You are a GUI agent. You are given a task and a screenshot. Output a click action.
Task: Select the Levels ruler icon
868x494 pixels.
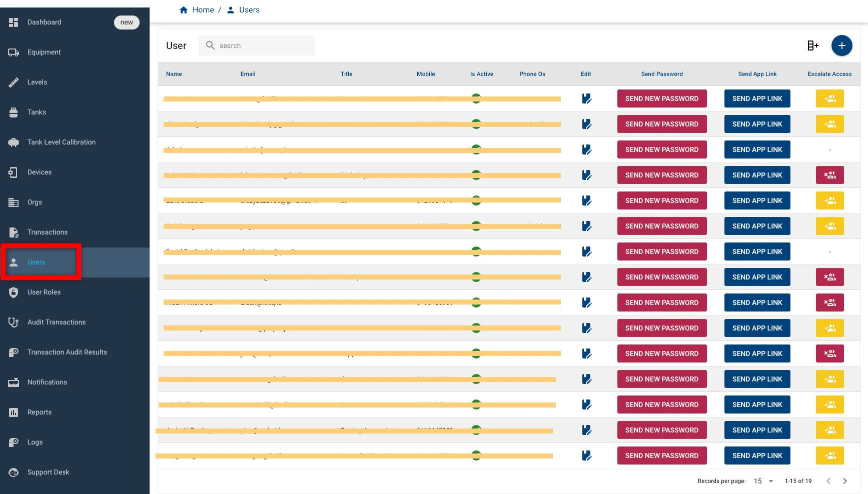pos(14,82)
